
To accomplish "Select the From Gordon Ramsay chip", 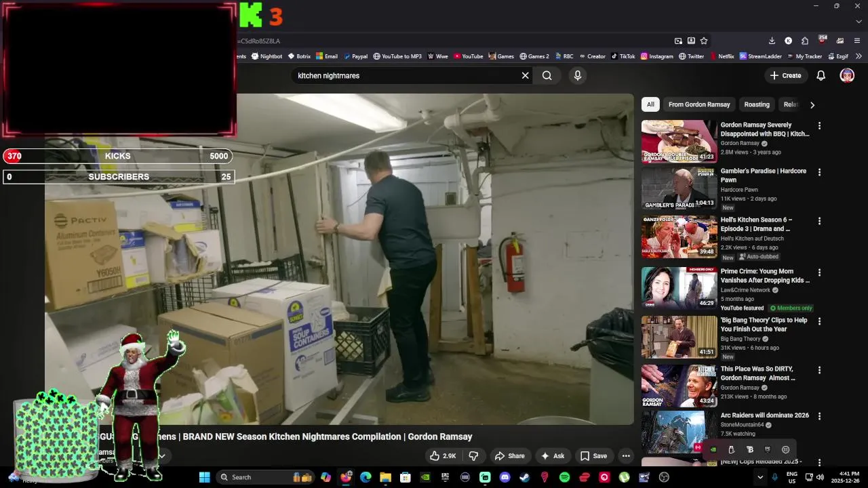I will 699,104.
